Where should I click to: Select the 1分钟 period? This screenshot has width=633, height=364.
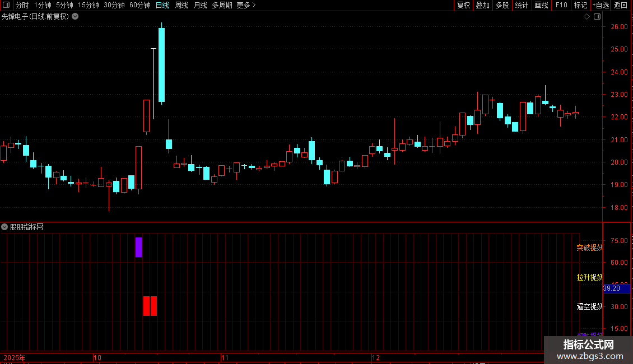43,5
